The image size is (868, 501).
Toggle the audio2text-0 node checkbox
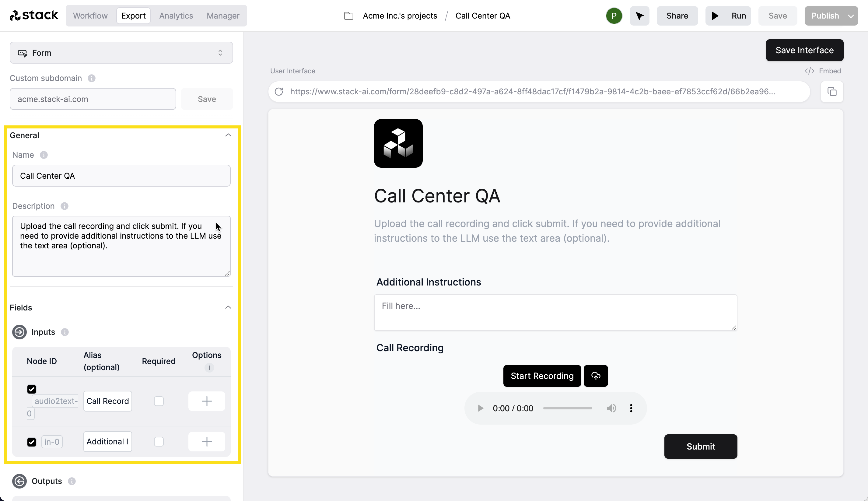click(x=32, y=389)
